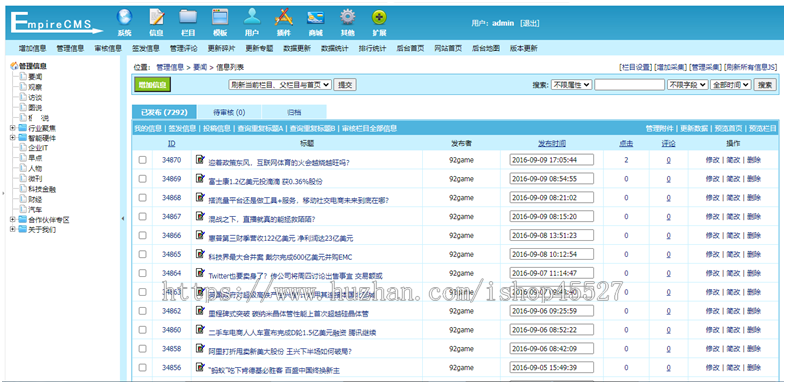The height and width of the screenshot is (384, 786).
Task: Open the 商城 card icon
Action: (315, 18)
